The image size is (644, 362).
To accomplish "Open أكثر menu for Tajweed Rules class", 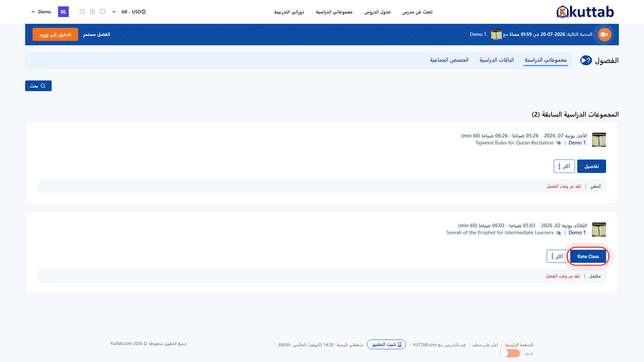I will [564, 166].
